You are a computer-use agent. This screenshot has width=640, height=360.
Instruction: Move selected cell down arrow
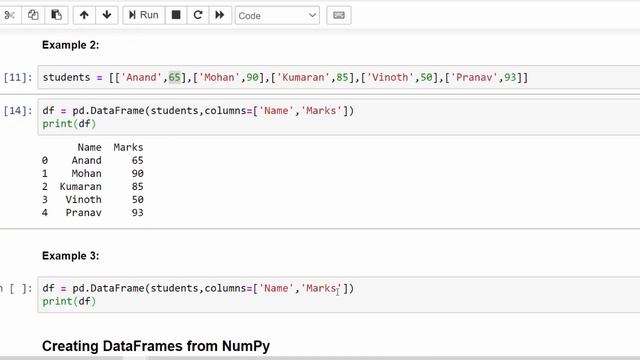107,16
